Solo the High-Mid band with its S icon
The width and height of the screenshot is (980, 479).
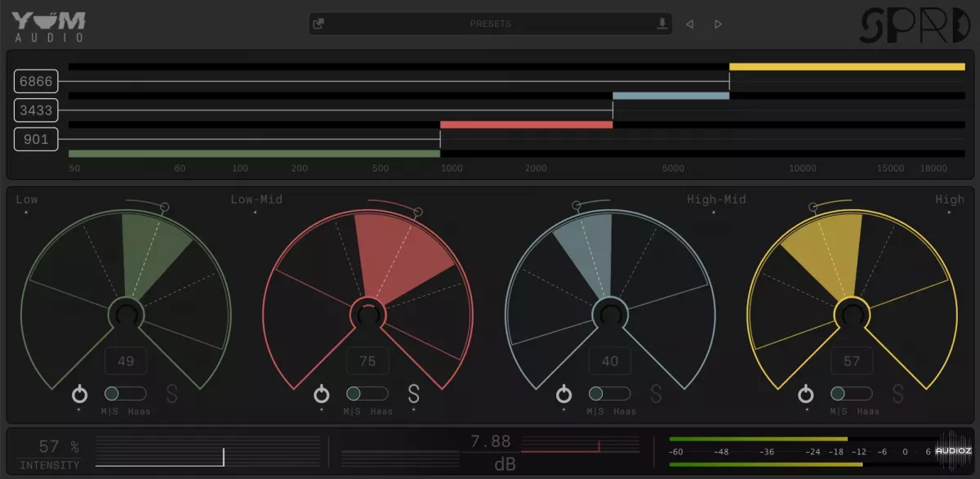656,394
